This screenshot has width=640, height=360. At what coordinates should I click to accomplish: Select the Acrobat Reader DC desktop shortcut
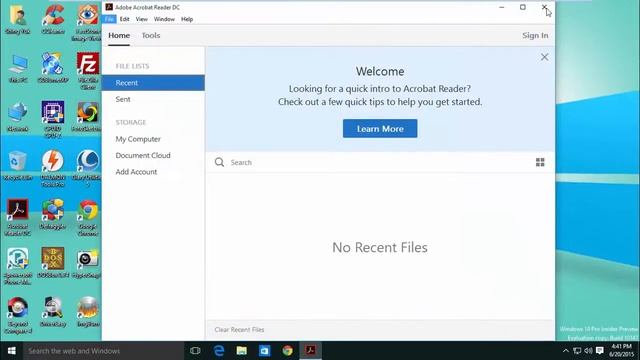[18, 217]
